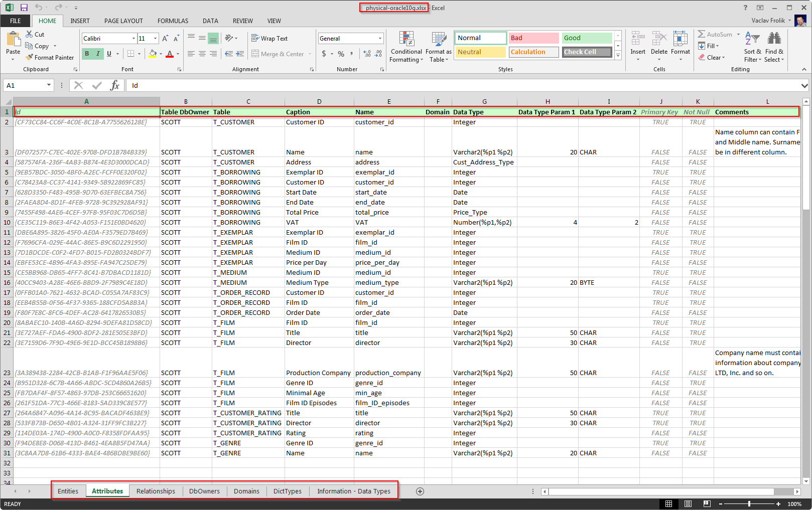The image size is (812, 510).
Task: Open the font size dropdown
Action: tap(155, 39)
